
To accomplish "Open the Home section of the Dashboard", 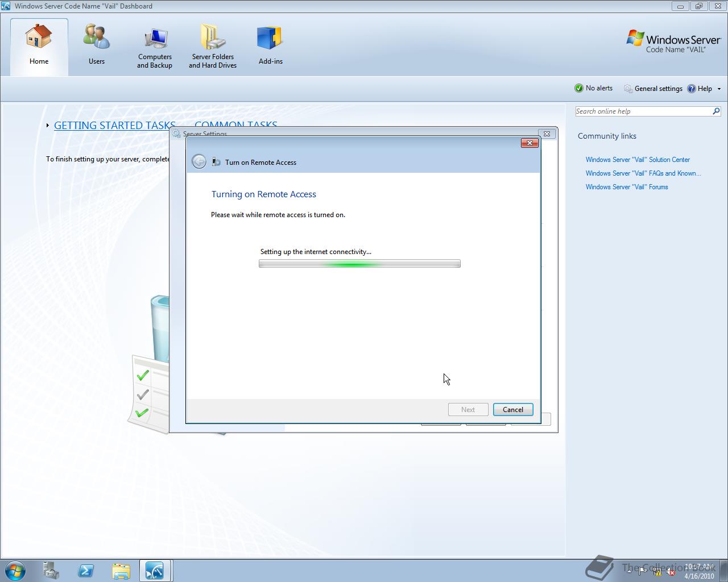I will pyautogui.click(x=39, y=47).
